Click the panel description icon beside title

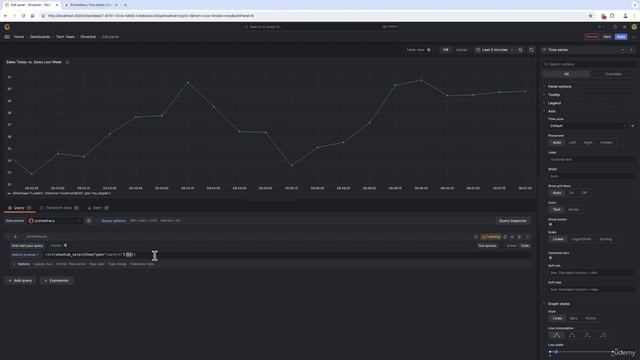67,62
